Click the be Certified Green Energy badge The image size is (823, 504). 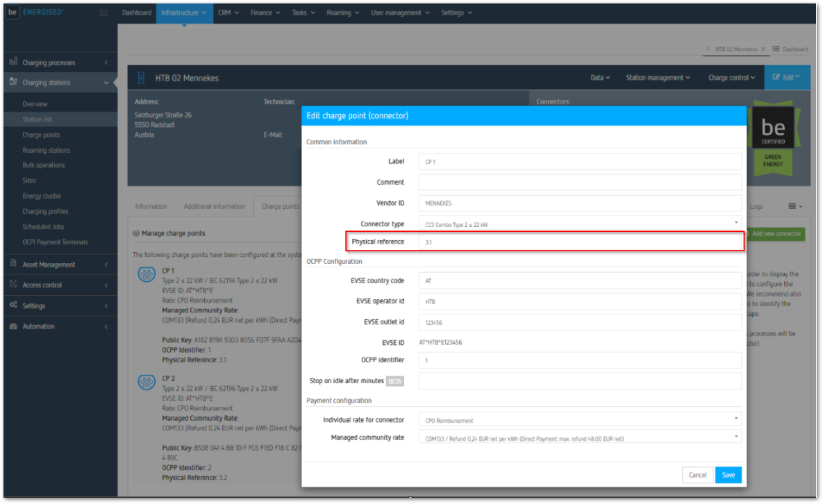773,136
